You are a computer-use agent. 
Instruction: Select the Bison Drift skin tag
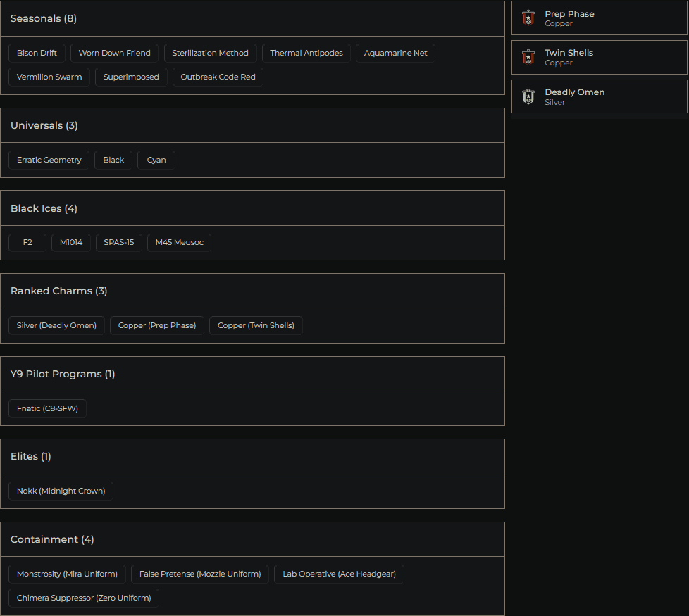click(x=37, y=53)
